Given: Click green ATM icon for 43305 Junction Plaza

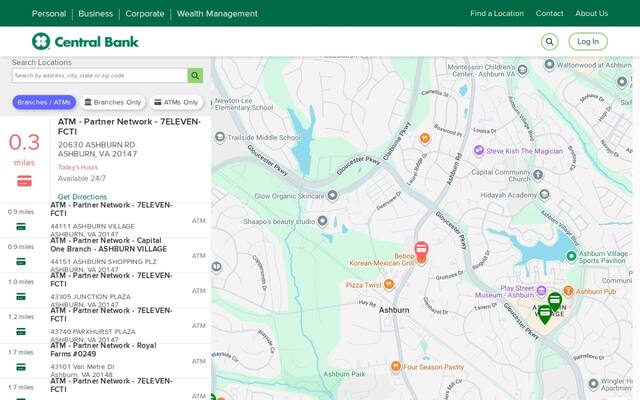Looking at the screenshot, I should click(21, 297).
